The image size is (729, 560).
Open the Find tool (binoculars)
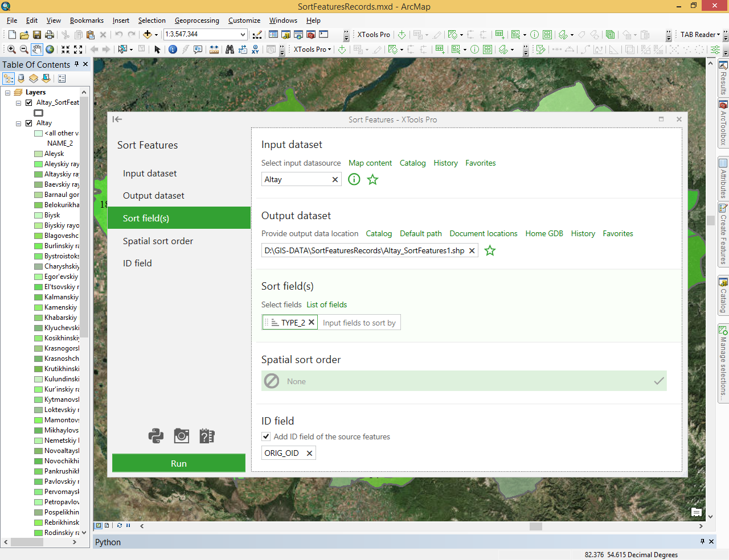[x=230, y=50]
